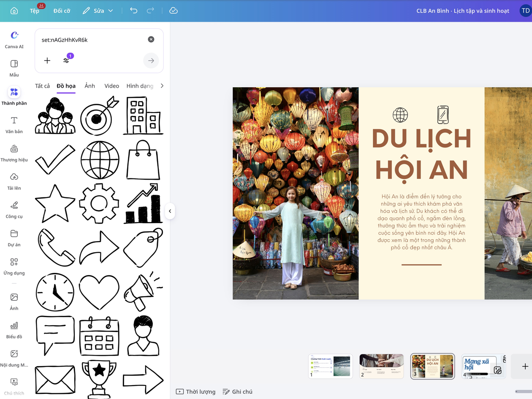Open the Thương hiệu brand panel
The height and width of the screenshot is (399, 532).
[x=14, y=152]
